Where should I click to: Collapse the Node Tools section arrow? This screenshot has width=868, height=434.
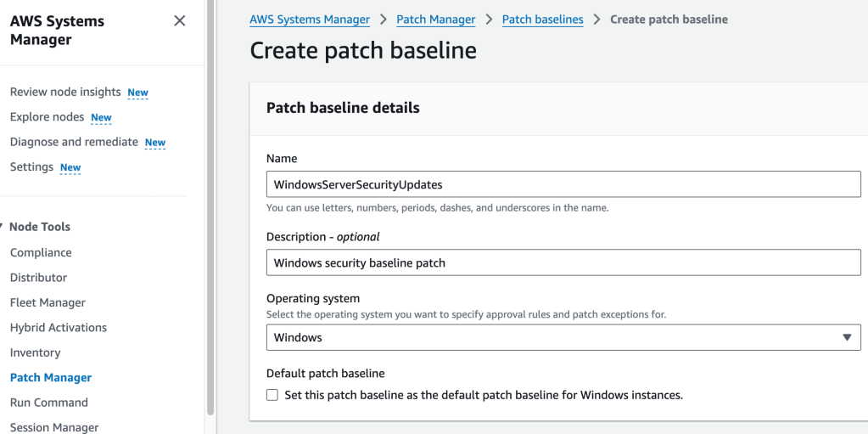3,227
